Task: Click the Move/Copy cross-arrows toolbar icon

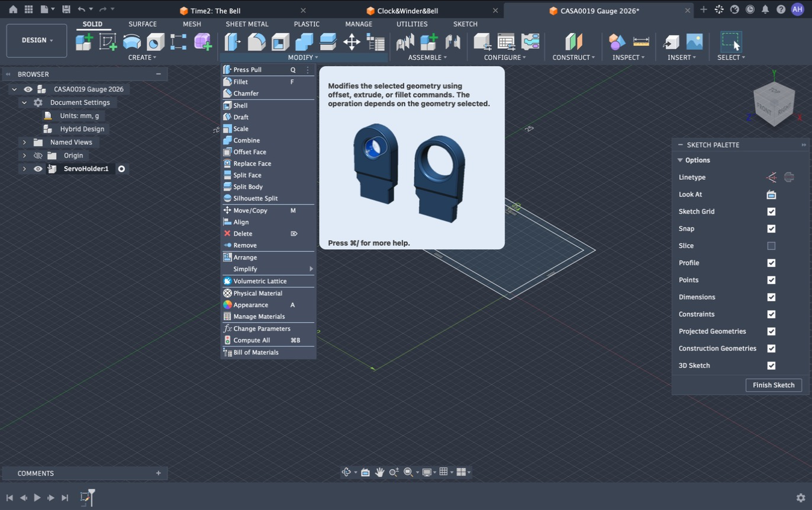Action: pos(352,41)
